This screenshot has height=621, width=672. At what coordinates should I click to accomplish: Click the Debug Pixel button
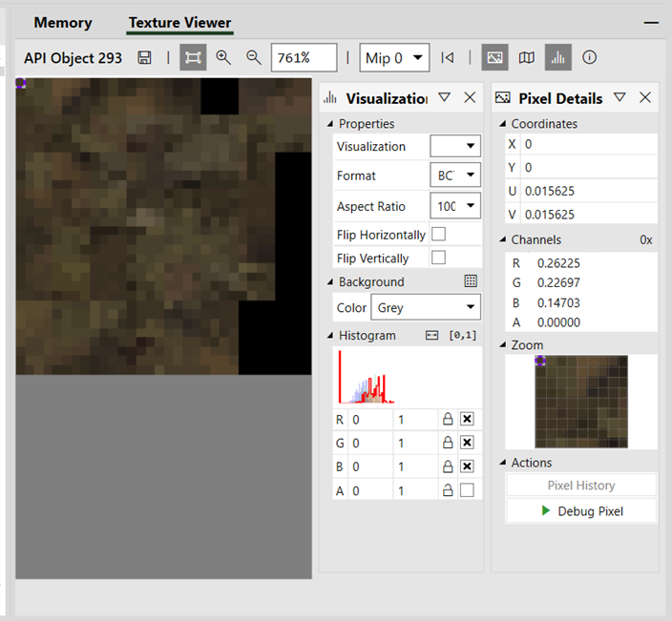coord(581,511)
